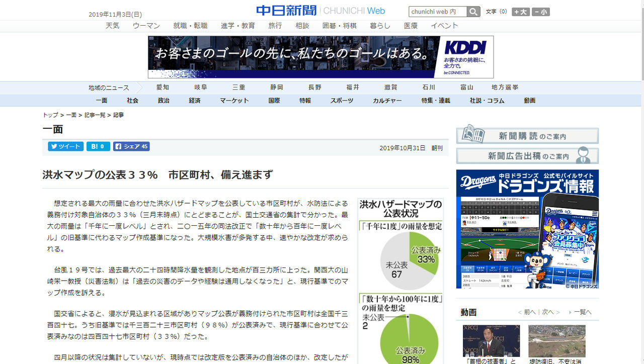The width and height of the screenshot is (644, 364).
Task: Play the 堤防復旧 video thumbnail
Action: tap(557, 341)
